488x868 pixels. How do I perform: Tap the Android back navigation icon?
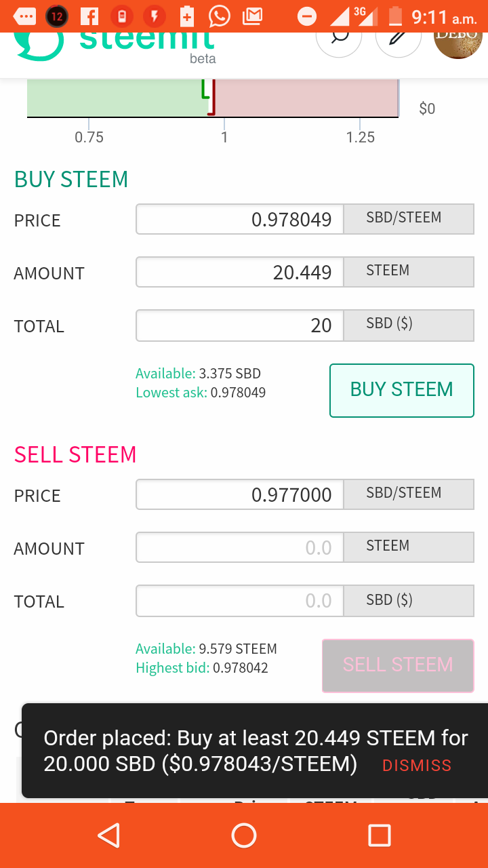108,835
